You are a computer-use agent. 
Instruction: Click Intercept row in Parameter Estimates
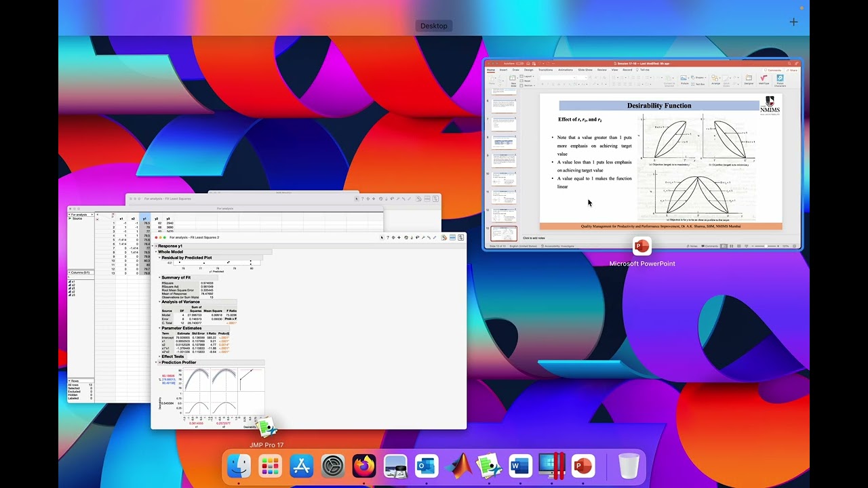click(x=195, y=338)
